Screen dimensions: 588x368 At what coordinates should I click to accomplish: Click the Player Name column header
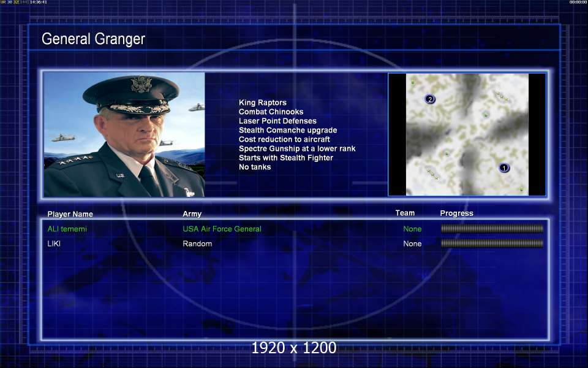point(70,214)
